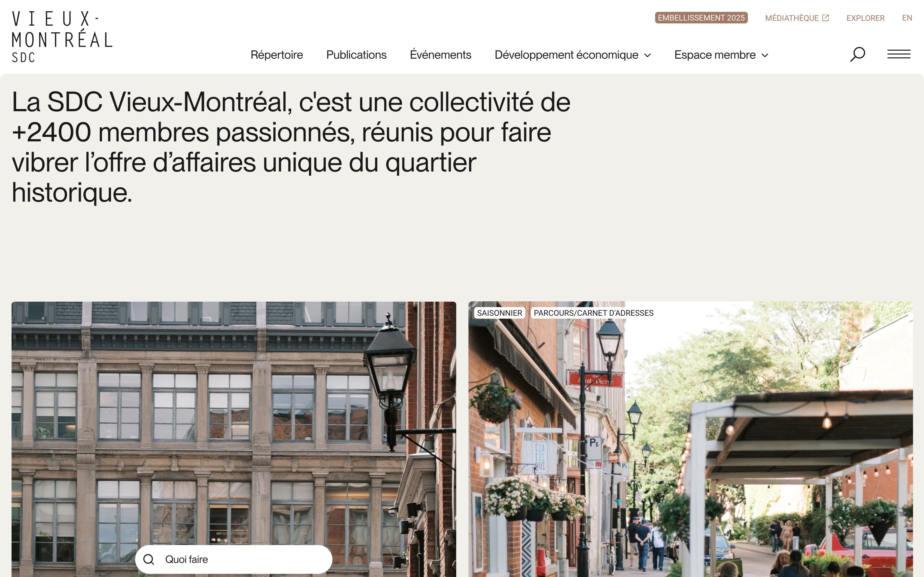Navigate to Événements
The width and height of the screenshot is (924, 577).
(x=441, y=55)
